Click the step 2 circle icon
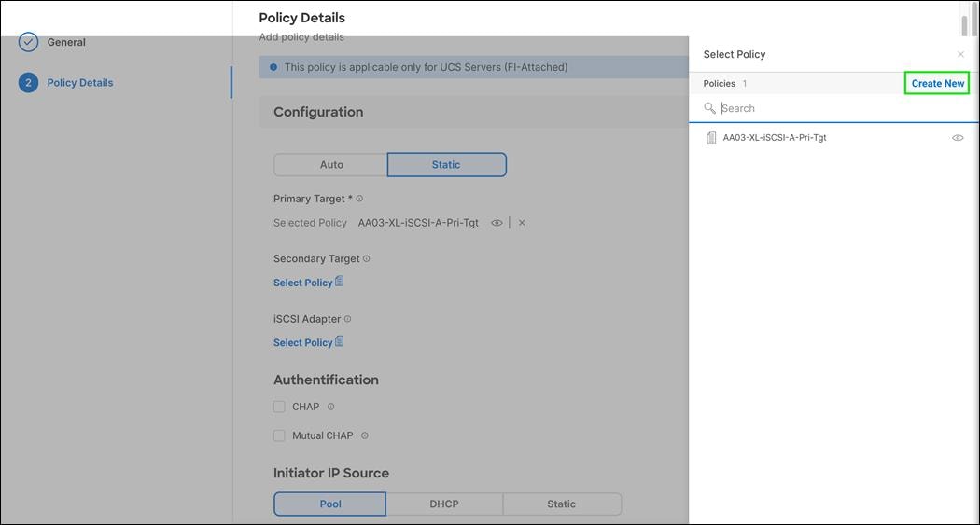 (x=28, y=82)
